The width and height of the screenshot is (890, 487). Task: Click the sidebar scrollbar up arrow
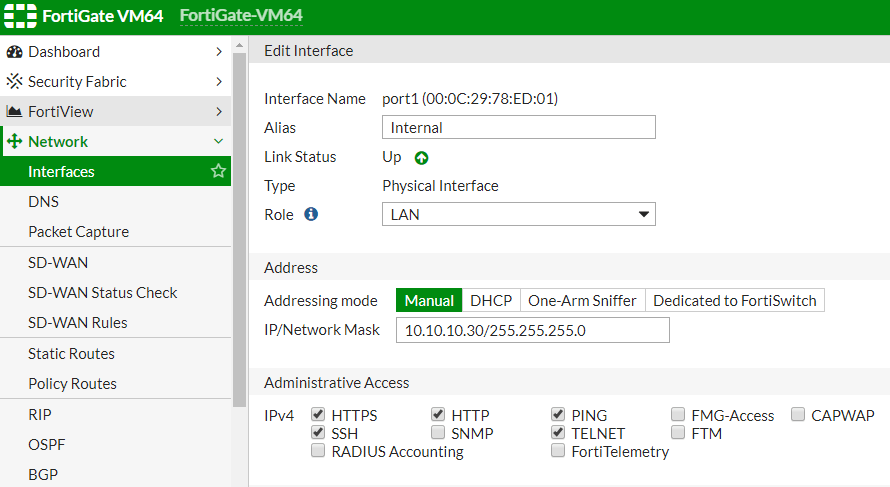click(240, 45)
